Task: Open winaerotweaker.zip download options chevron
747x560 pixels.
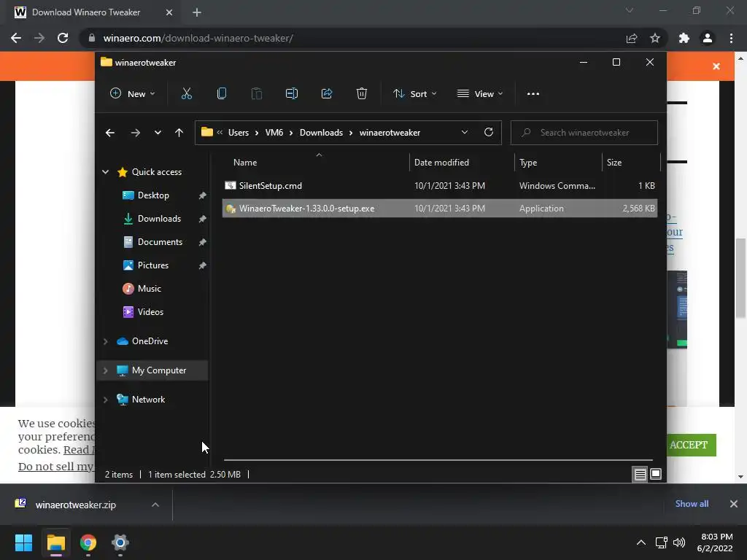Action: pyautogui.click(x=155, y=505)
